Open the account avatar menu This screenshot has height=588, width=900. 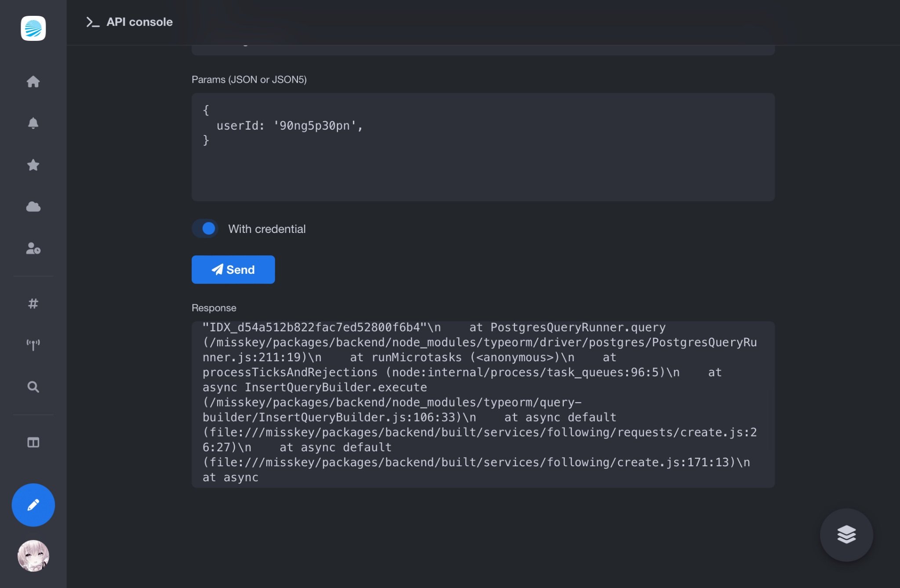[x=33, y=555]
